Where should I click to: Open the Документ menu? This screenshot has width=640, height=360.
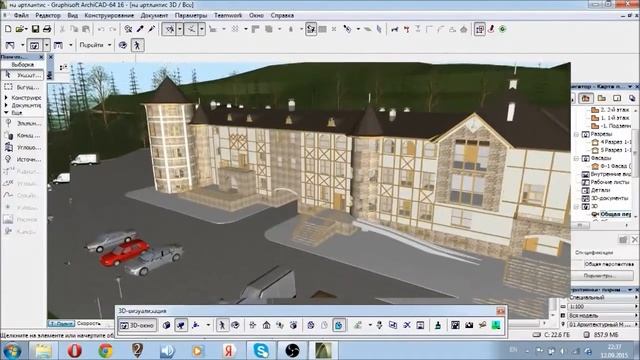point(154,15)
